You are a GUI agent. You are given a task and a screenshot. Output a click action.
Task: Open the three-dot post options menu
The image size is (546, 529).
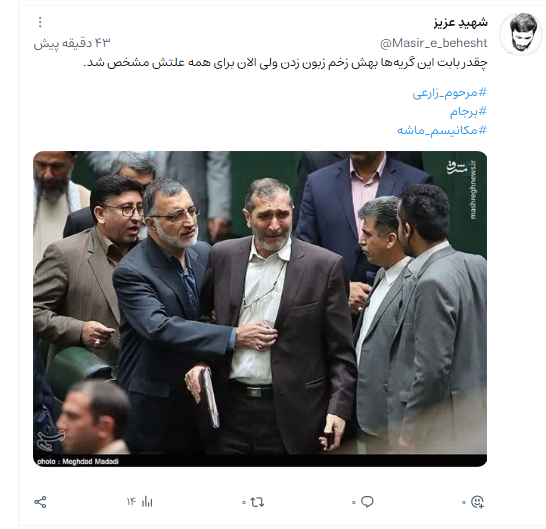point(40,22)
